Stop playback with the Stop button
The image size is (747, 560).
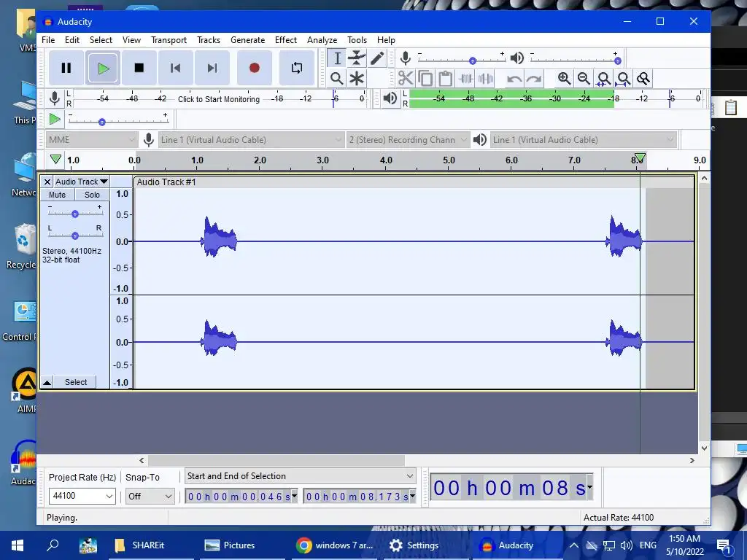pyautogui.click(x=139, y=68)
